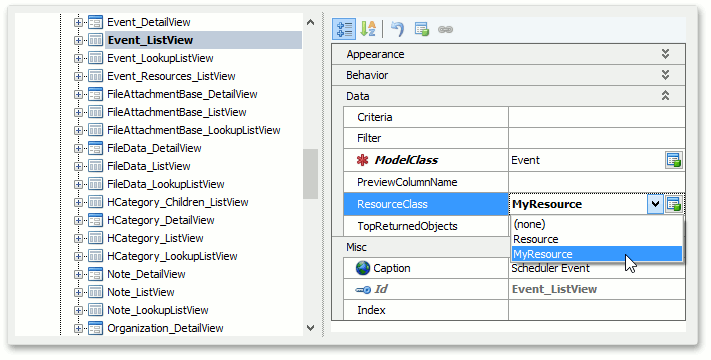Choose Resource in the ResourceClass list
This screenshot has height=360, width=711.
597,239
